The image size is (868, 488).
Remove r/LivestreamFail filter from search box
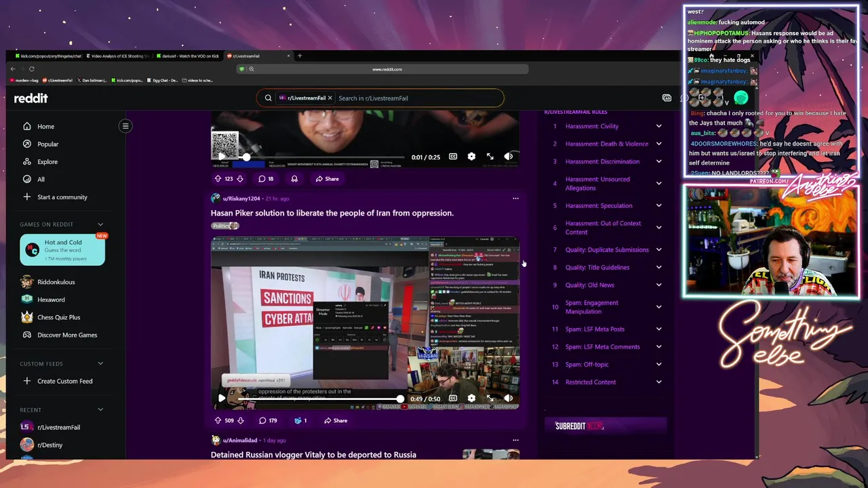(330, 98)
